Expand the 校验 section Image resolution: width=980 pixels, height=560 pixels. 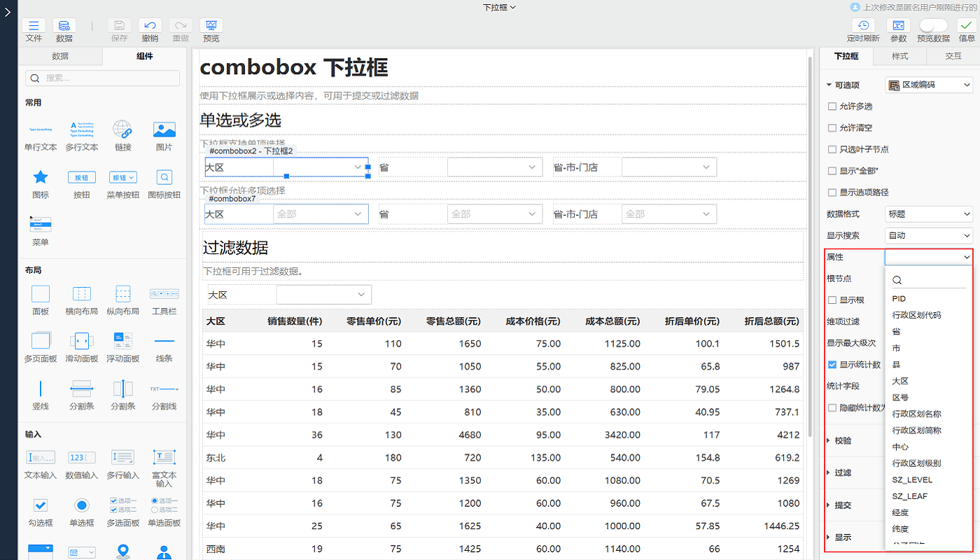click(843, 441)
